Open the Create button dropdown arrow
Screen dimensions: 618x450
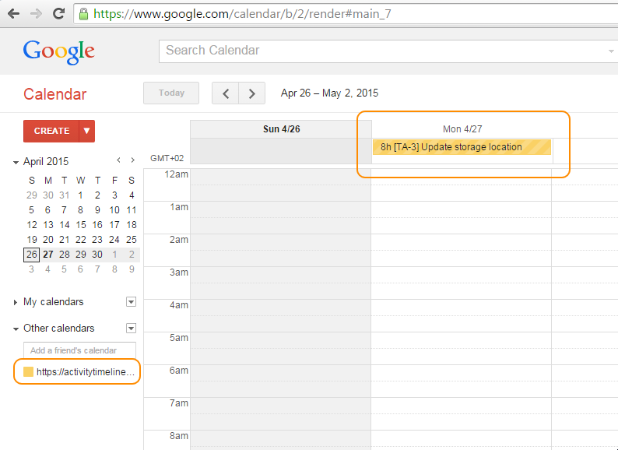point(87,131)
